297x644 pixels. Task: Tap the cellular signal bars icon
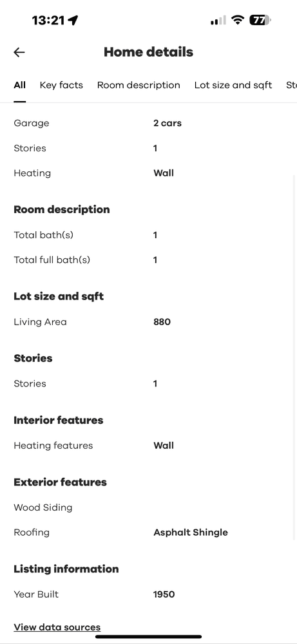[x=218, y=20]
